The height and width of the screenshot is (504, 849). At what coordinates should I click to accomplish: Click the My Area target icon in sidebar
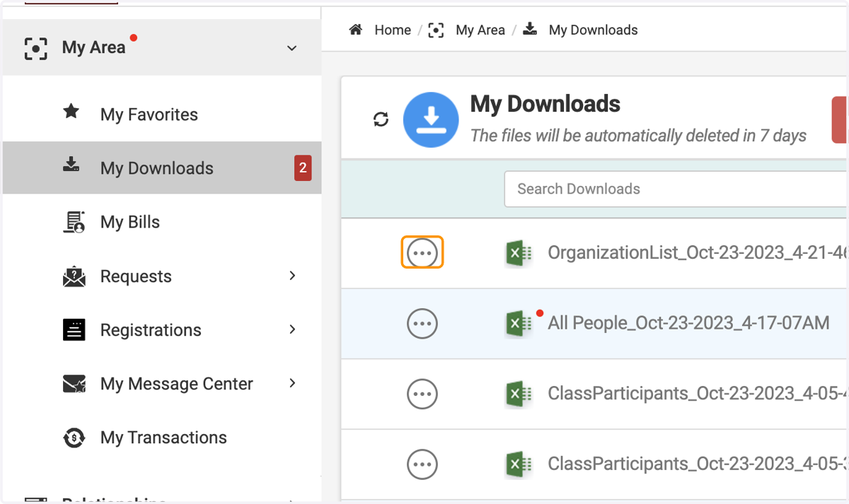(35, 48)
